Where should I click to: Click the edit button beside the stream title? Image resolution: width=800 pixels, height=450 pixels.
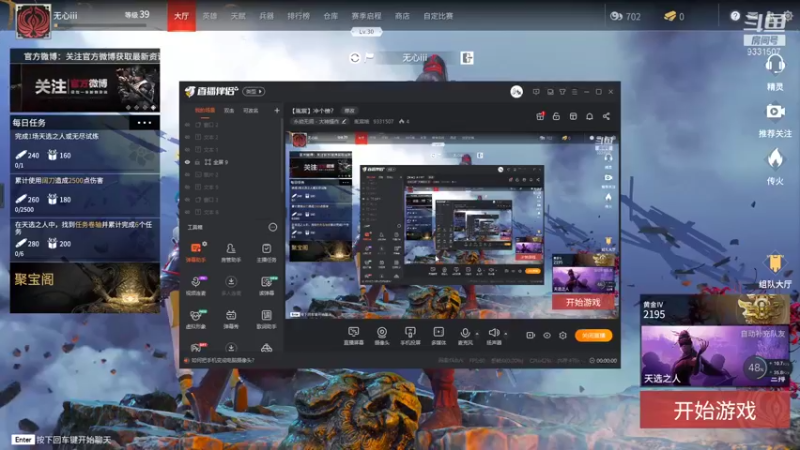point(349,110)
